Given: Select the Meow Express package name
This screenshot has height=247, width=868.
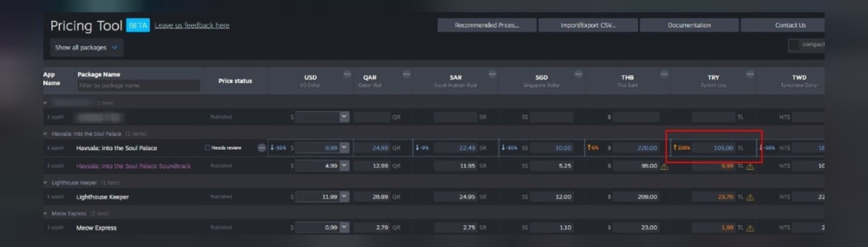Looking at the screenshot, I should tap(96, 228).
